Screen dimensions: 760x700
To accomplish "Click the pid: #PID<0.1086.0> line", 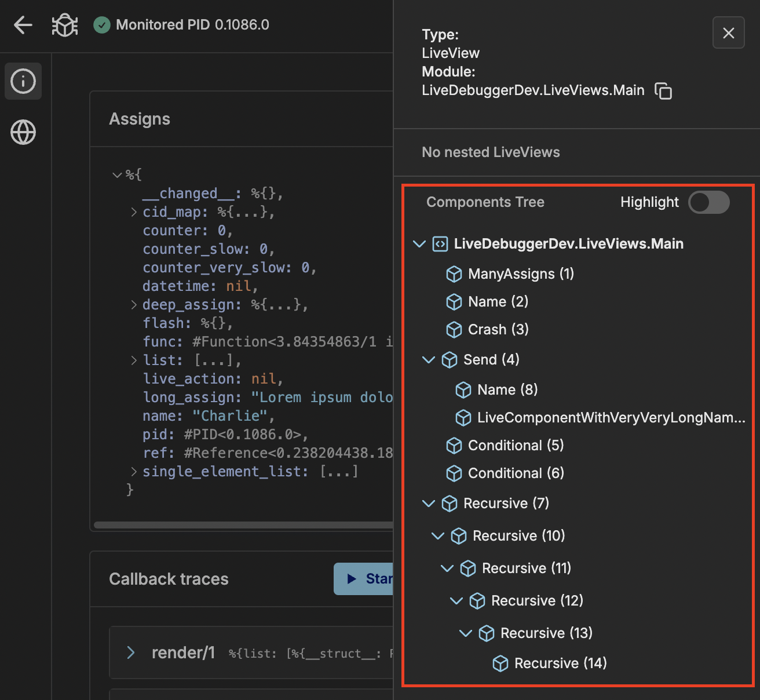I will (225, 435).
